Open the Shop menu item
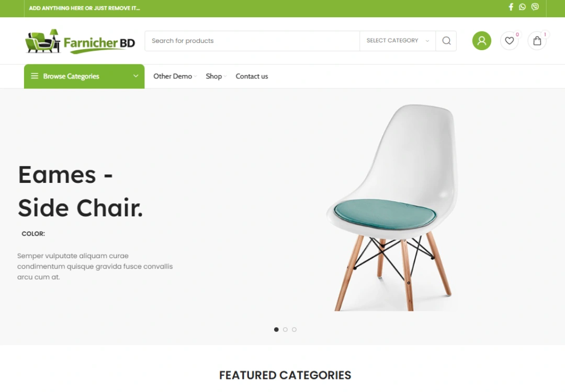The image size is (565, 392). [x=216, y=76]
